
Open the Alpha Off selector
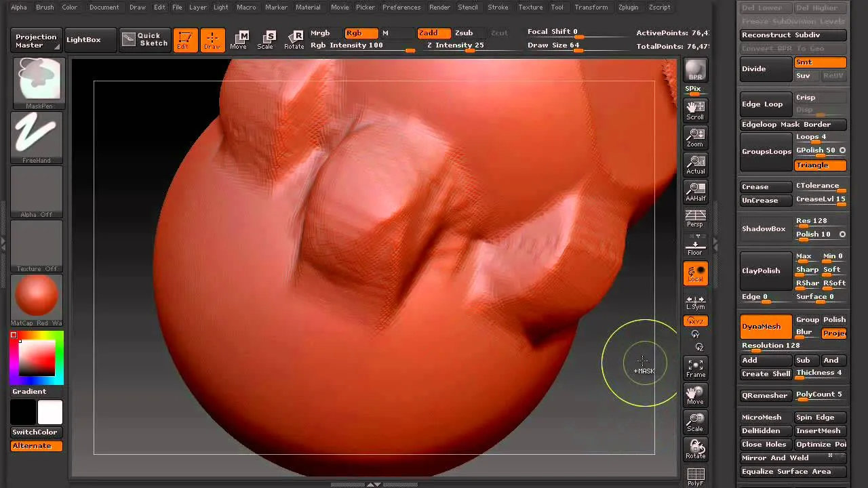pos(37,192)
